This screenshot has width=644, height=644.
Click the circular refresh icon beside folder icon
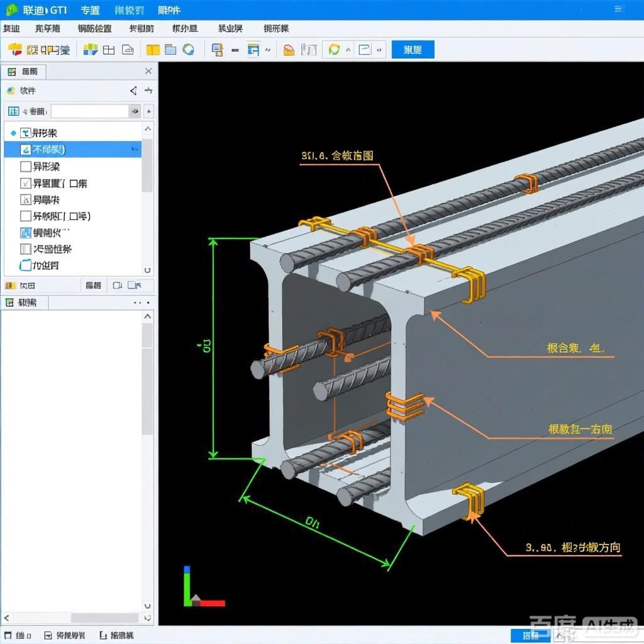pos(188,50)
